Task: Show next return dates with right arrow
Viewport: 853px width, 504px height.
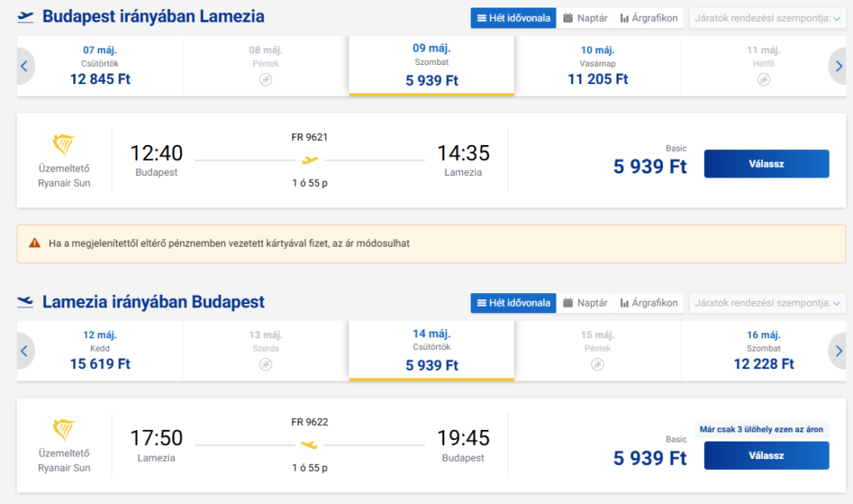Action: pyautogui.click(x=837, y=352)
